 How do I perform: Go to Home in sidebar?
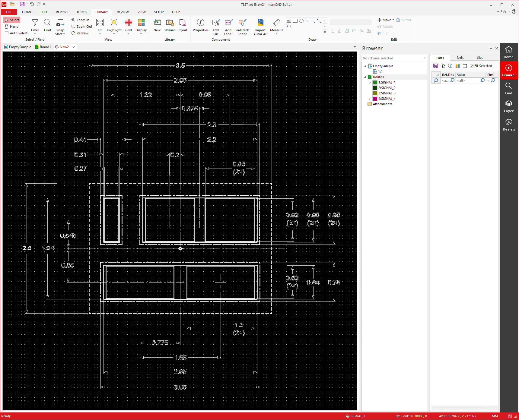pyautogui.click(x=509, y=52)
